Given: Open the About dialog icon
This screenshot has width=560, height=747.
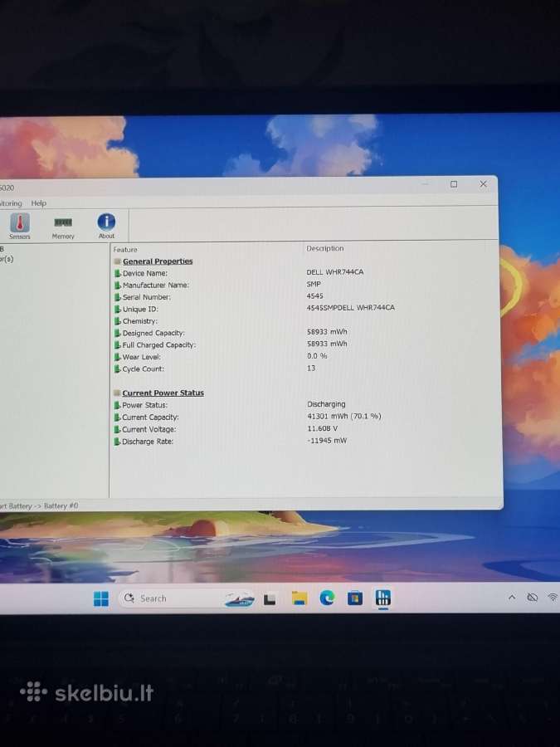Looking at the screenshot, I should click(106, 226).
